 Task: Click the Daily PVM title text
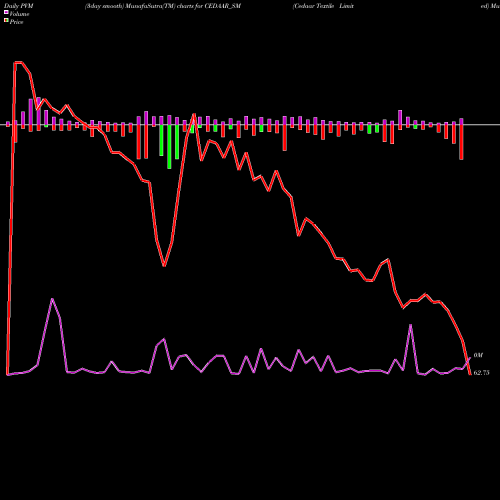tap(19, 6)
